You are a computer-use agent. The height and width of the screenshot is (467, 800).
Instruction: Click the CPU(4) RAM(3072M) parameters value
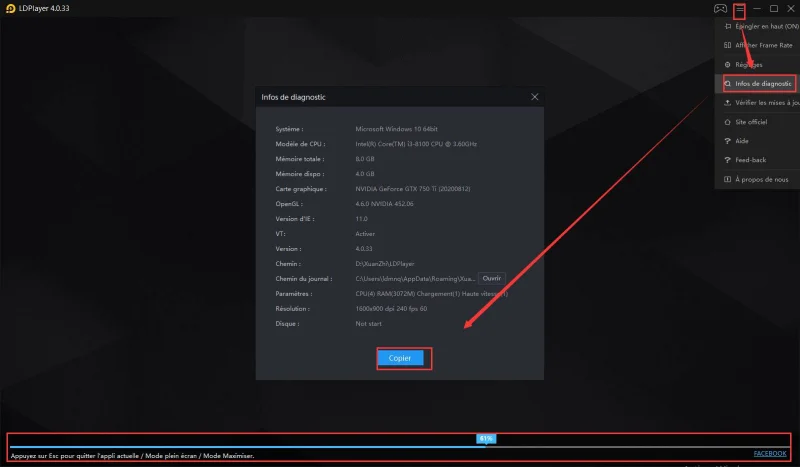point(432,293)
